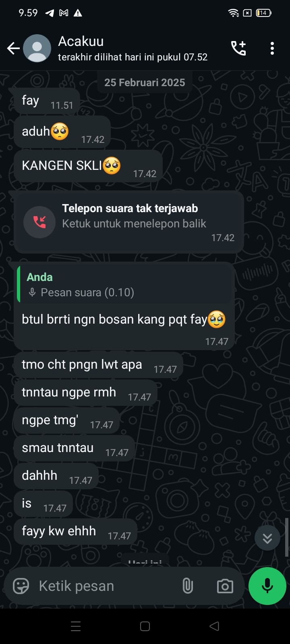Screen dimensions: 290x644
Task: Open the three-dot more options menu
Action: coord(272,48)
